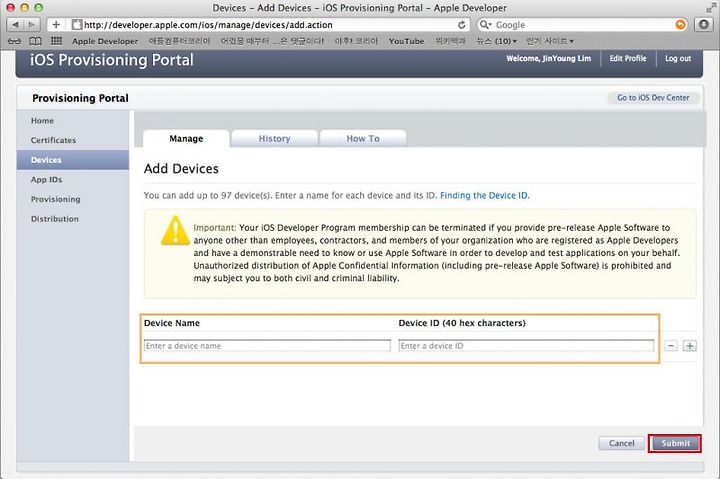Open the Finding the Device ID link
720x479 pixels.
(x=484, y=195)
